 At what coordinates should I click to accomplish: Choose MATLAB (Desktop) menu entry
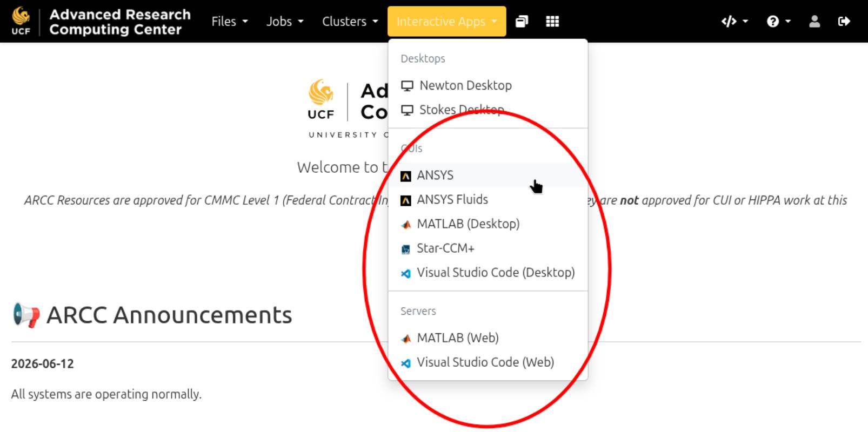[488, 224]
